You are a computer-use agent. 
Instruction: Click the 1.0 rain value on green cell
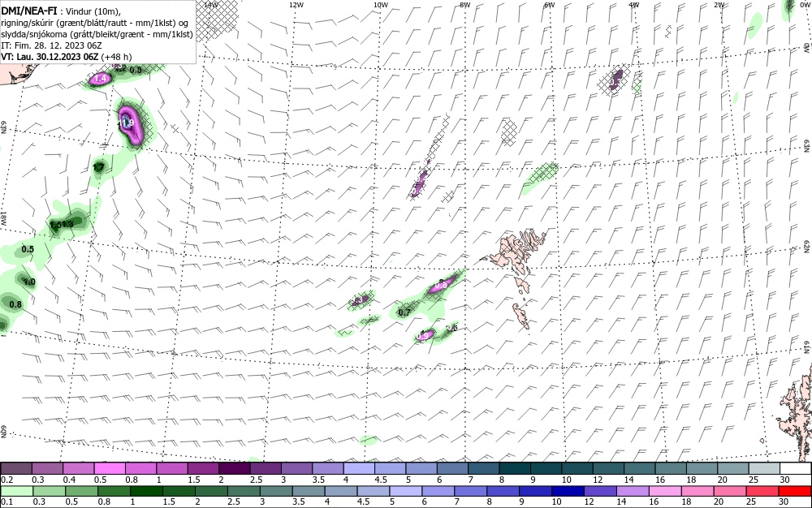point(29,282)
